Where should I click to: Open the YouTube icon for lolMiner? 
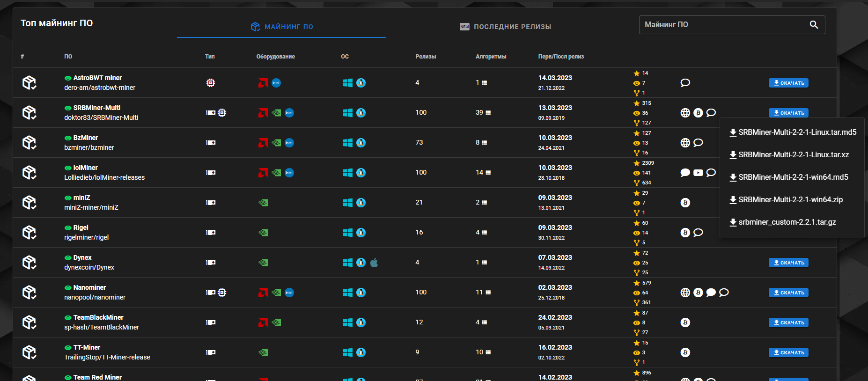[x=698, y=173]
